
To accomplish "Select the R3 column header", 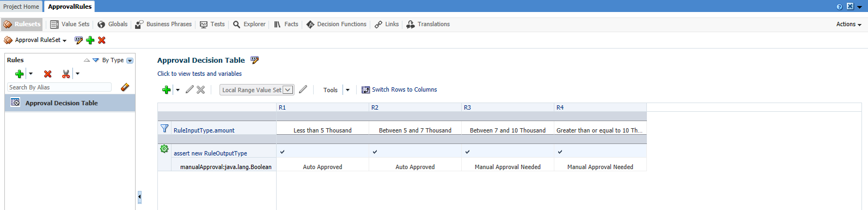I will tap(508, 107).
